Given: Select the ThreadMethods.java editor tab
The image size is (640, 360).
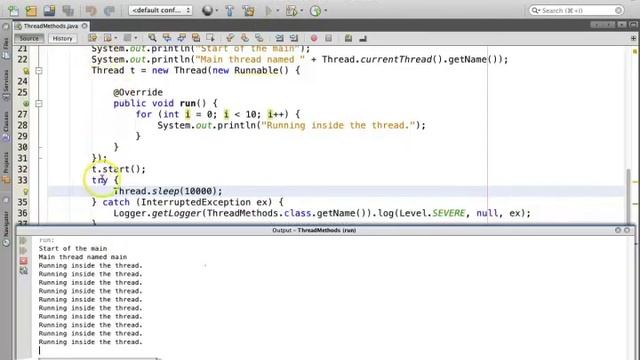Looking at the screenshot, I should click(51, 26).
